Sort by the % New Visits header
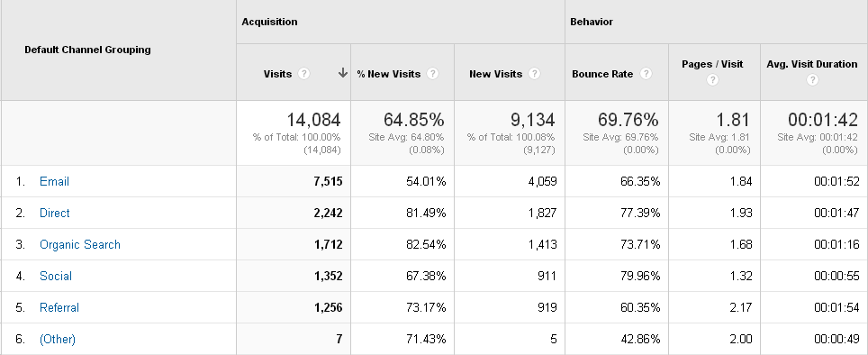This screenshot has width=868, height=355. click(389, 74)
